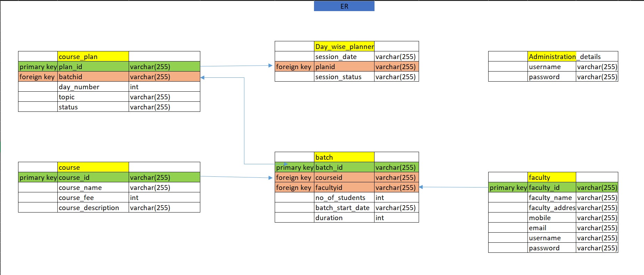Click the planid foreign key cell

344,67
